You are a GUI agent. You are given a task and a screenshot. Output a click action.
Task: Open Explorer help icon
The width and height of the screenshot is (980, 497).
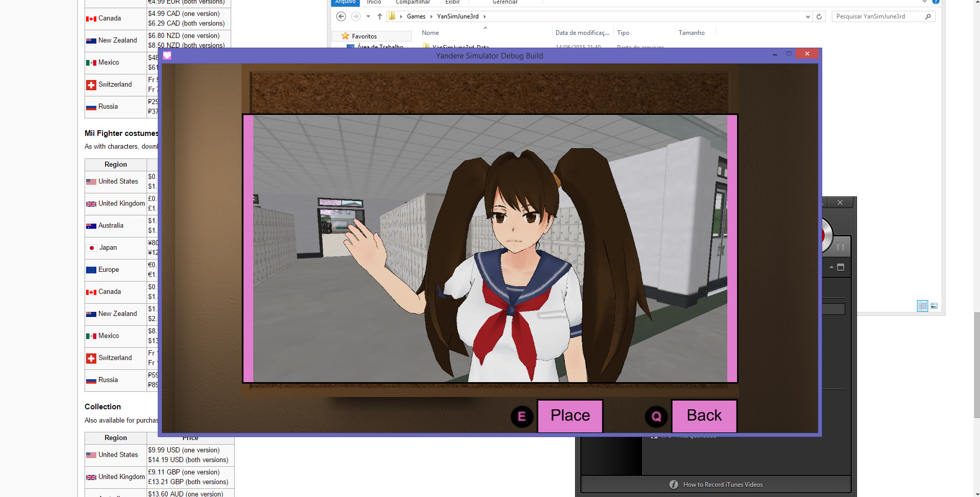point(935,2)
